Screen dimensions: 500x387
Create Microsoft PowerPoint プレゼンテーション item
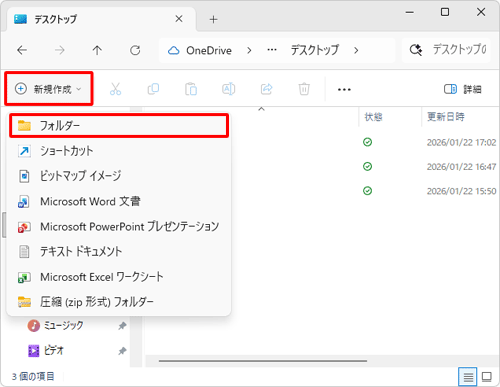119,227
